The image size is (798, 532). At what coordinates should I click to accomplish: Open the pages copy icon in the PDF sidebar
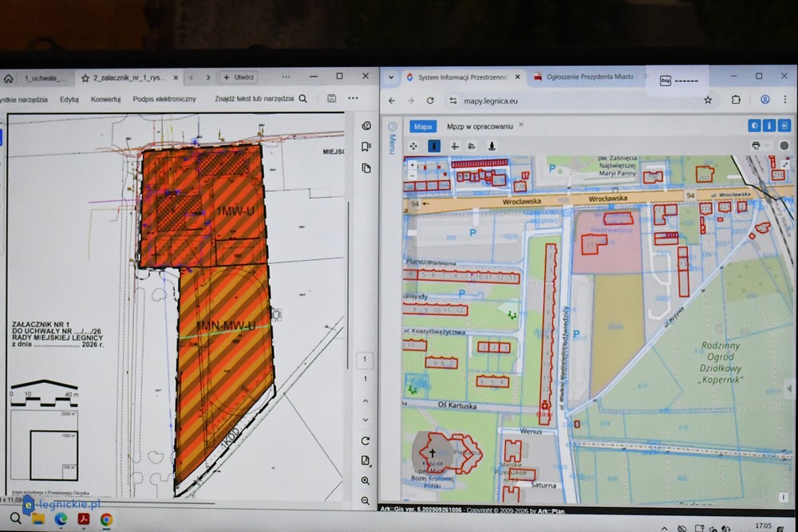click(366, 168)
